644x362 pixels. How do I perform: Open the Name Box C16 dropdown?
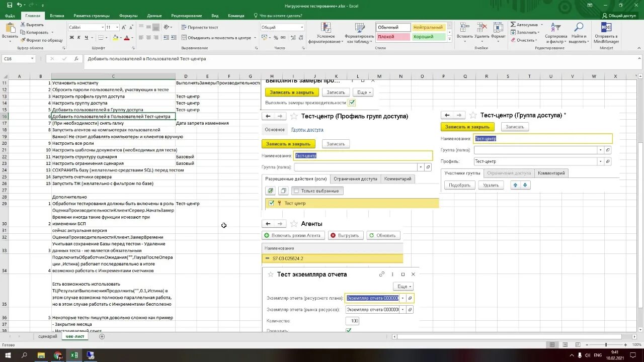click(32, 59)
